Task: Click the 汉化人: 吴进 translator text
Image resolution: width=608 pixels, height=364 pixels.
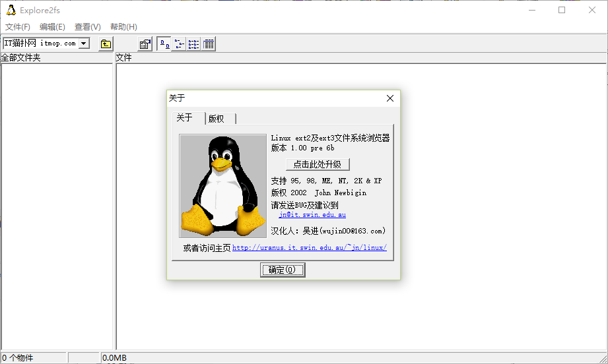Action: [328, 231]
